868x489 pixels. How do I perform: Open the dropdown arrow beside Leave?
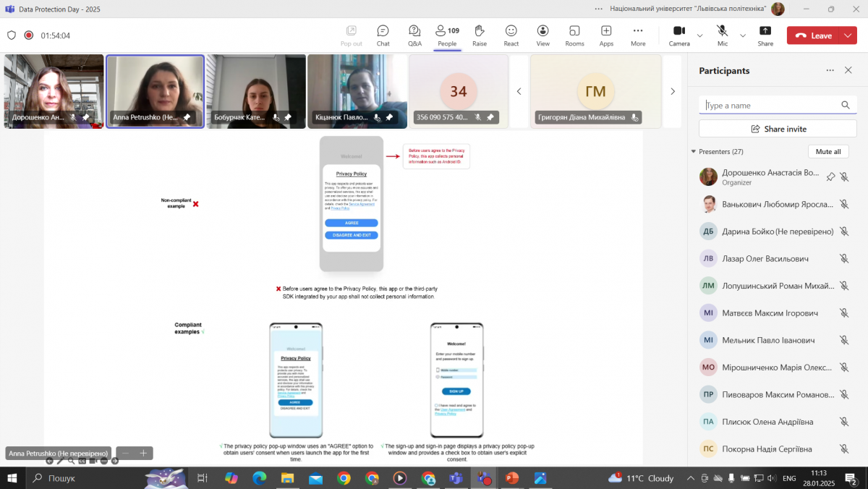[848, 35]
